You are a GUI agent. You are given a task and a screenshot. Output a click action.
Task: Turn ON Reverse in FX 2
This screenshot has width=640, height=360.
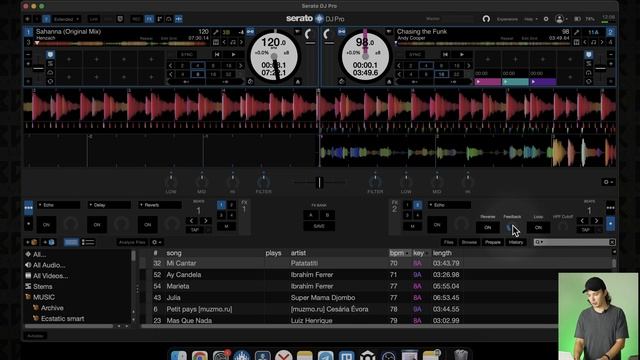point(487,227)
